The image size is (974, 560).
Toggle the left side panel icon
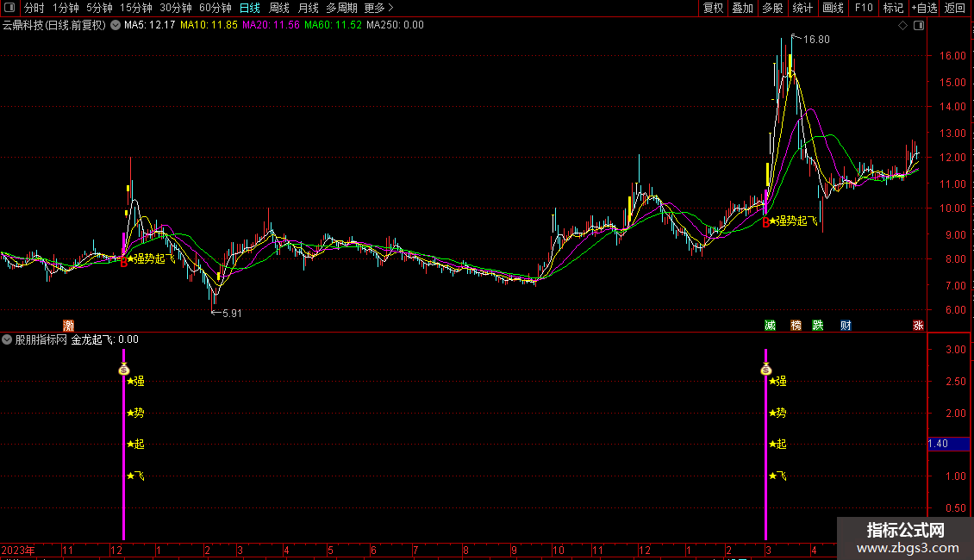[9, 8]
